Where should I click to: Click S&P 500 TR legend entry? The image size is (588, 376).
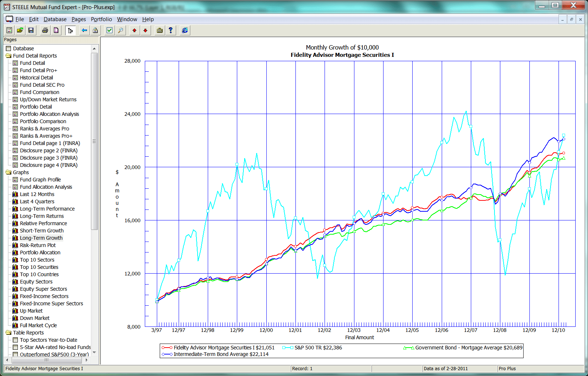coord(312,348)
